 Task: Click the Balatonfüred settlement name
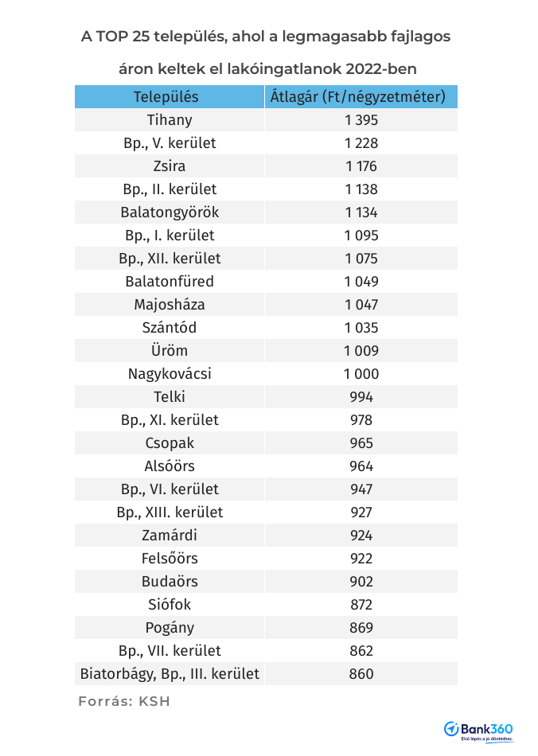click(x=170, y=282)
